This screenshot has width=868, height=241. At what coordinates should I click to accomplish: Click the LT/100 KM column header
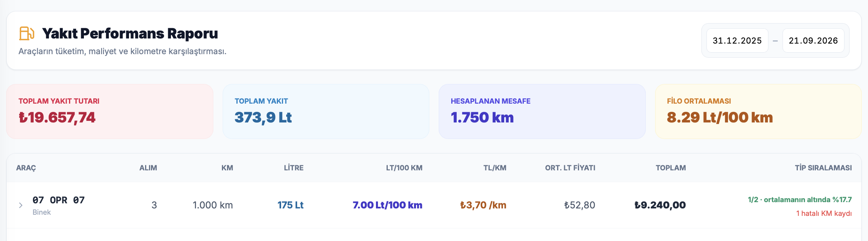pos(404,168)
